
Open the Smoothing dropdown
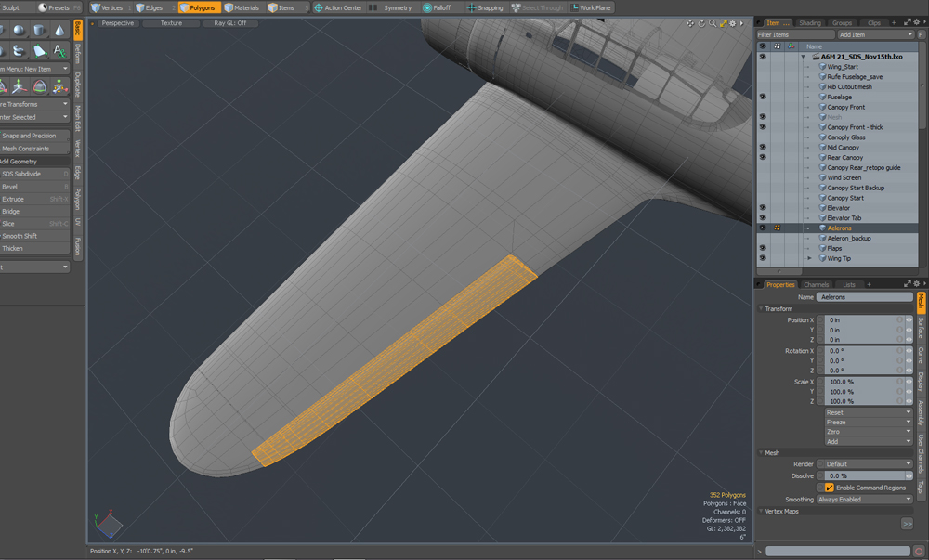pyautogui.click(x=864, y=500)
